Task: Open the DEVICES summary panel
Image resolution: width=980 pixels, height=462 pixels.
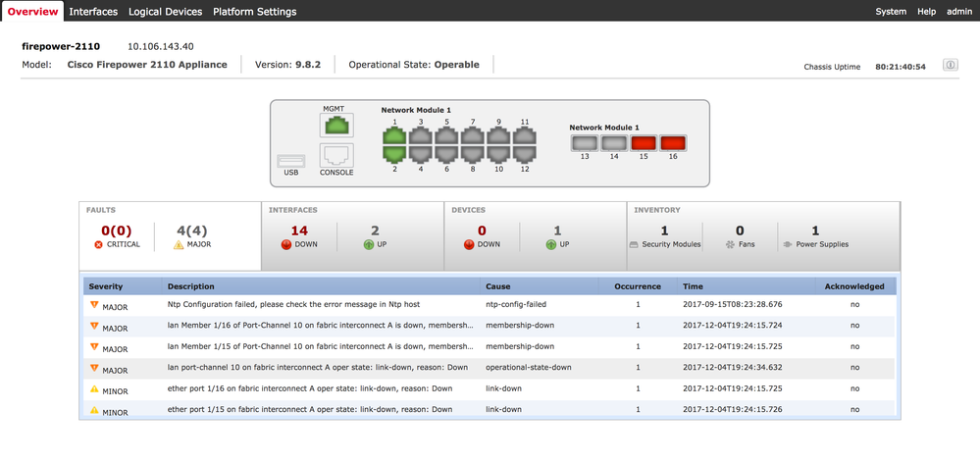Action: coord(536,235)
